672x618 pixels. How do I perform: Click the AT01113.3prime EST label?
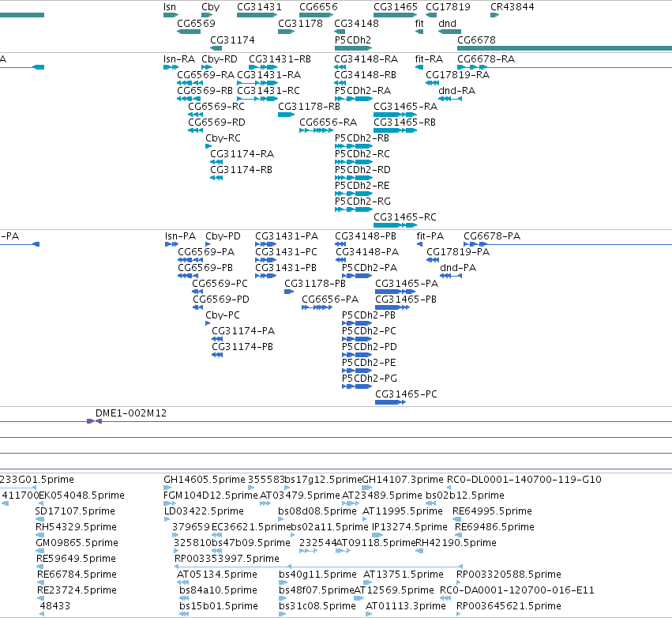[x=406, y=605]
